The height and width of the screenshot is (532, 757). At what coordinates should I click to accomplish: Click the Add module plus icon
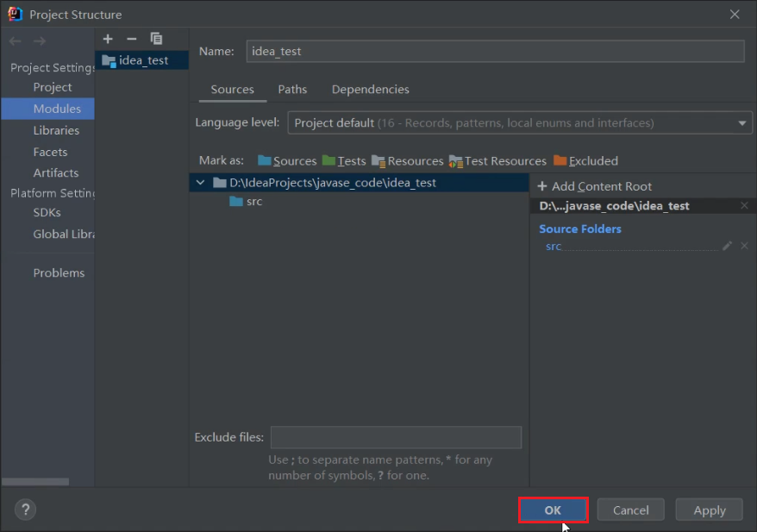pyautogui.click(x=108, y=39)
